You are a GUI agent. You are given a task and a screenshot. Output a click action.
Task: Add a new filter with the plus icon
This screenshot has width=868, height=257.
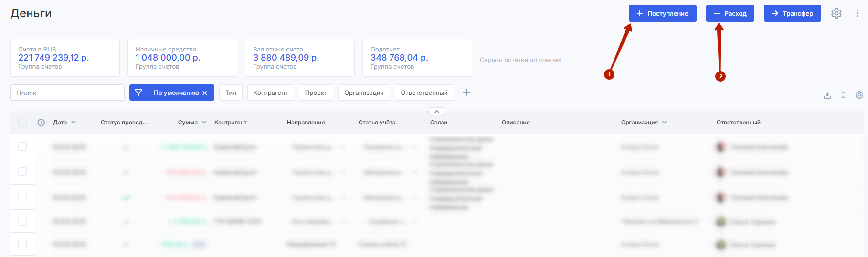[466, 93]
